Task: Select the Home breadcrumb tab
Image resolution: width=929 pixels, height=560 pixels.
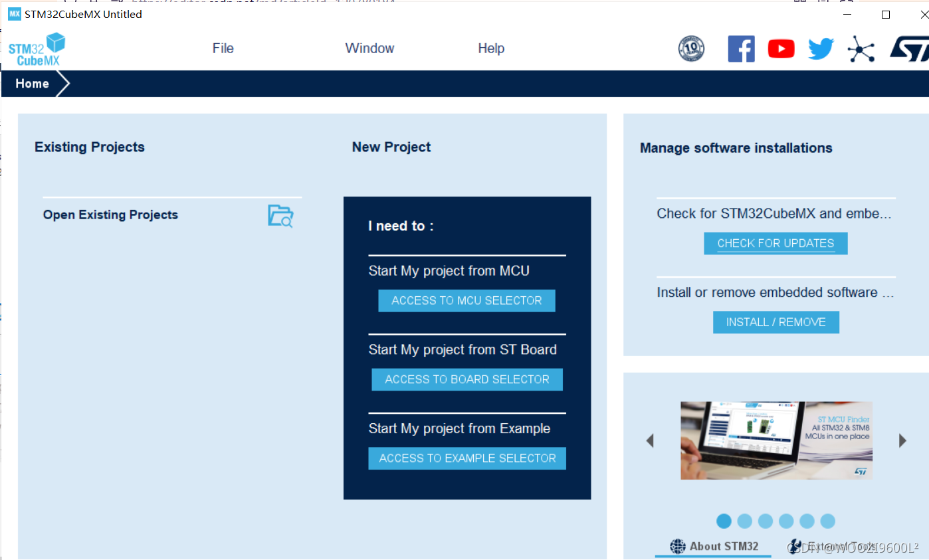Action: (x=33, y=84)
